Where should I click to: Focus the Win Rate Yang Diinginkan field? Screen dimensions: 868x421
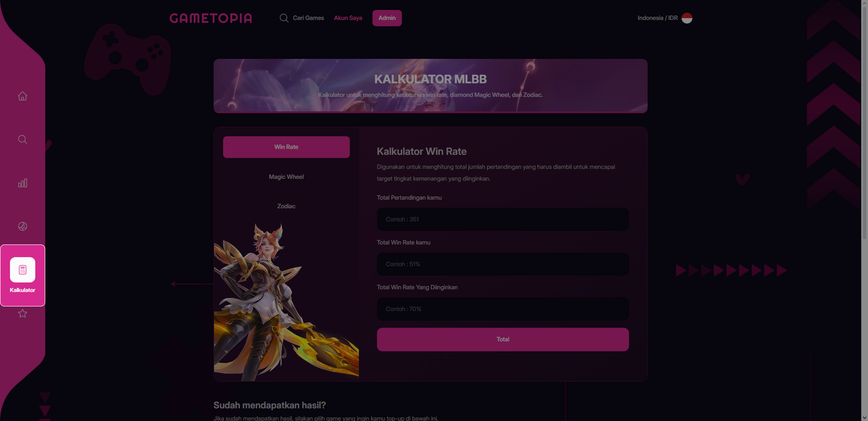coord(503,309)
